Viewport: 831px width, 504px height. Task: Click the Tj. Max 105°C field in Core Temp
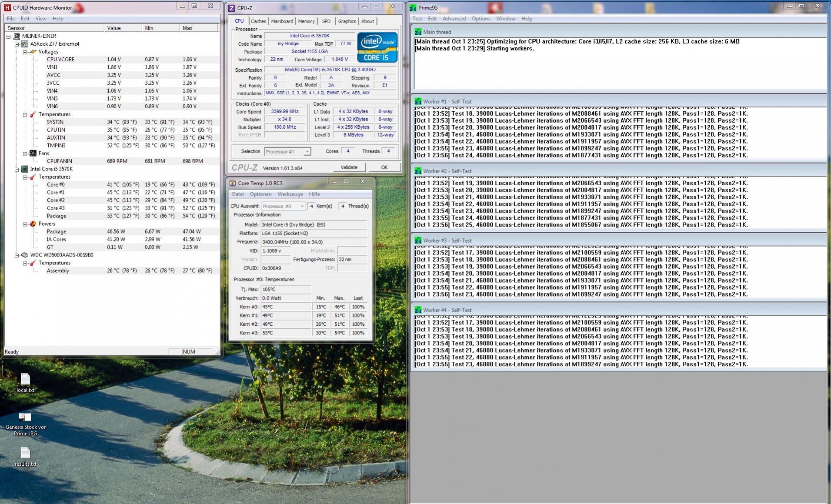pos(286,290)
